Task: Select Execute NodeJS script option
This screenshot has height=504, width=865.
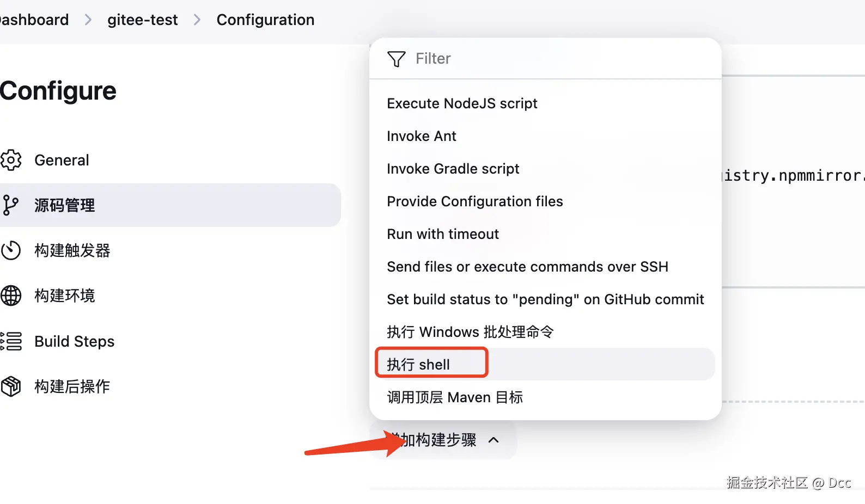Action: click(x=462, y=103)
